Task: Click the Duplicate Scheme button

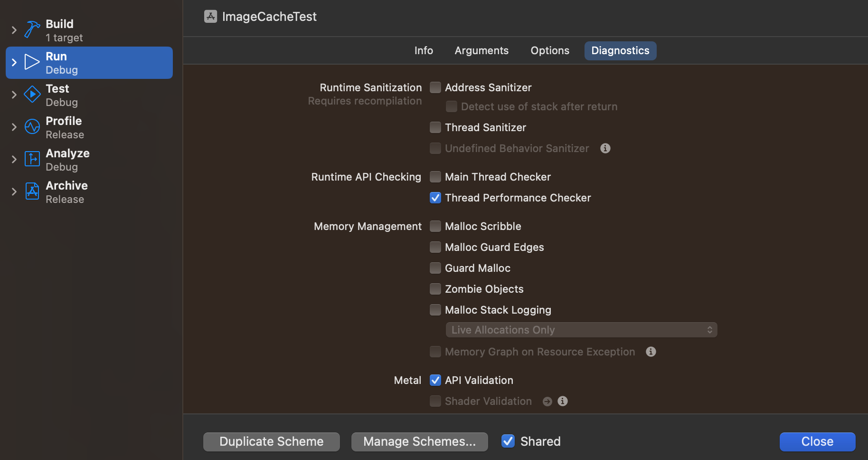Action: point(271,441)
